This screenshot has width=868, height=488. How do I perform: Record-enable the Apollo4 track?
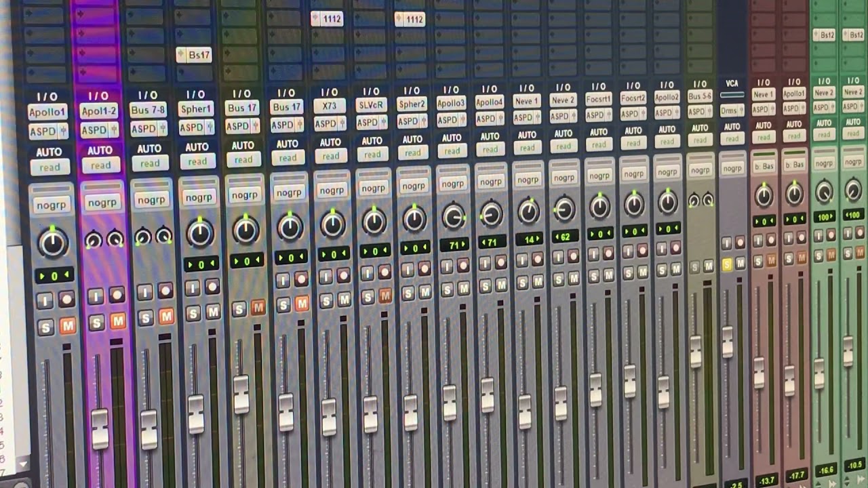pos(501,262)
